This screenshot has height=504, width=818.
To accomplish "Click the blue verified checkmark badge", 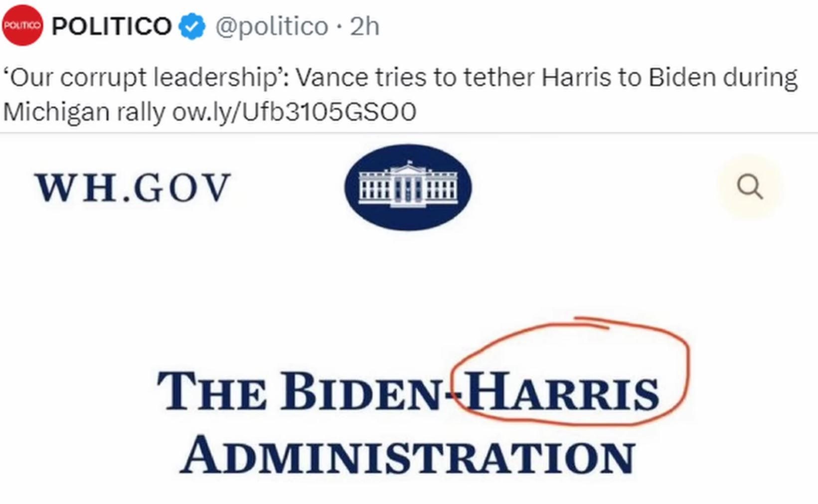I will coord(192,26).
